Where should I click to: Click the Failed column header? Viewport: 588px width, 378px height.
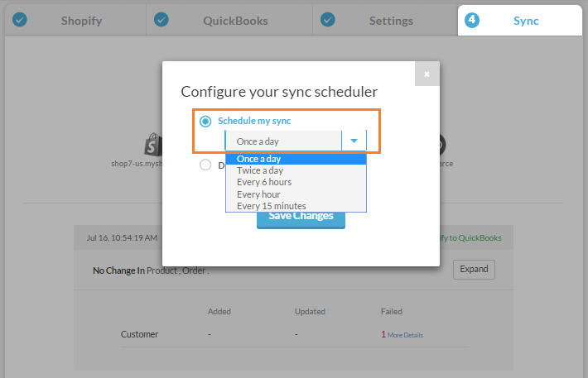point(392,312)
